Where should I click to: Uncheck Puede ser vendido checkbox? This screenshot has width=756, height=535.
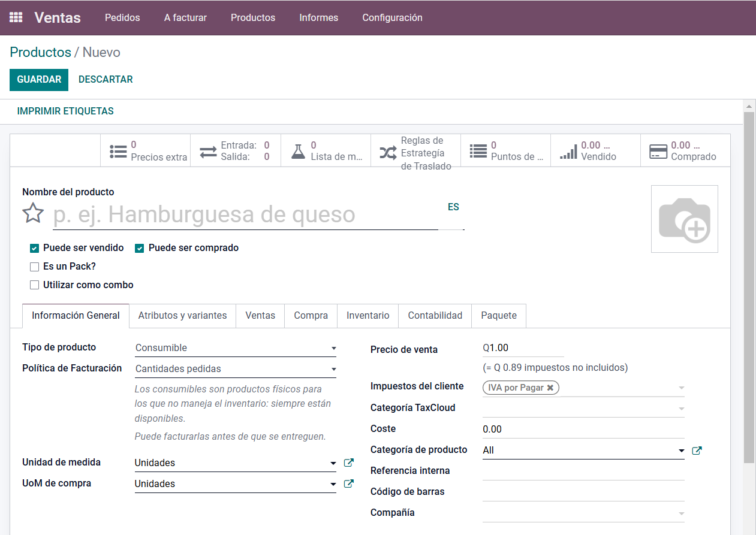[35, 248]
